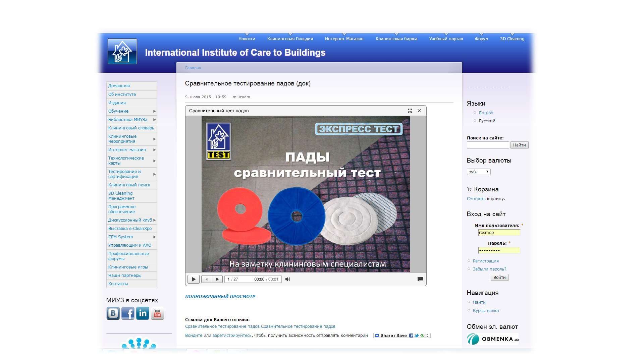Open the Управляющим и АХО sidebar item

coord(131,245)
